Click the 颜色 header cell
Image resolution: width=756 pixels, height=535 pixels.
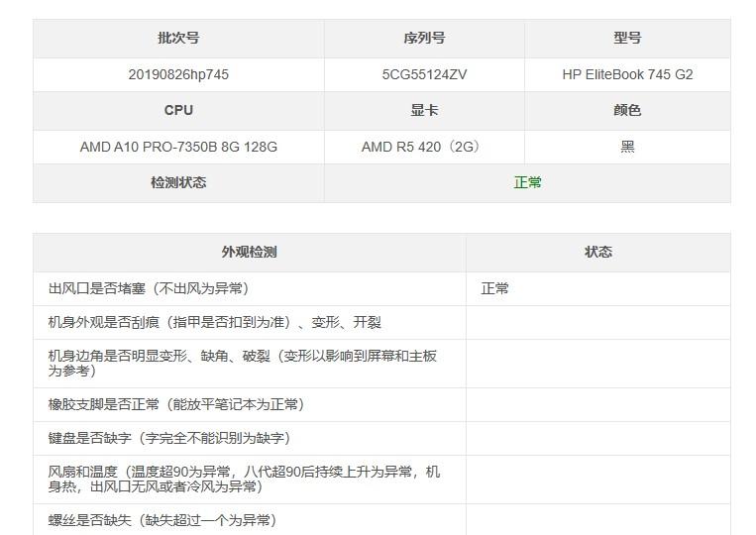(627, 110)
